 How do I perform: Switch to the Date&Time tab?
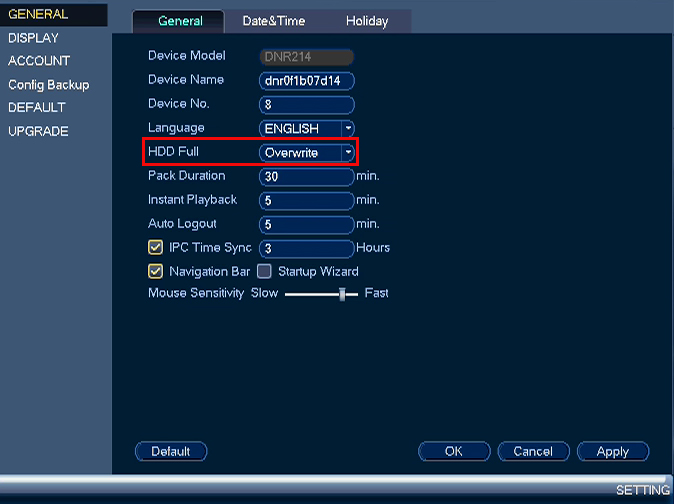coord(274,21)
